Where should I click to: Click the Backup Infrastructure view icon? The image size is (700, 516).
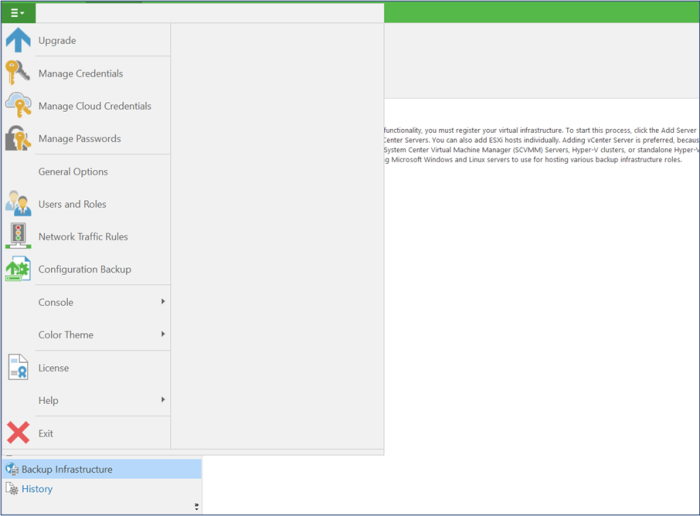(x=12, y=469)
